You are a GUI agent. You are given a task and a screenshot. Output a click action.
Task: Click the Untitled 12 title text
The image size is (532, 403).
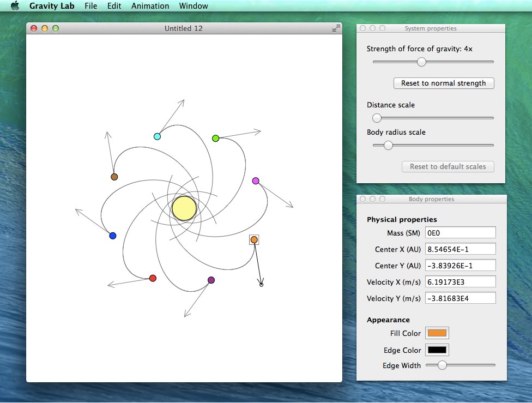[184, 28]
